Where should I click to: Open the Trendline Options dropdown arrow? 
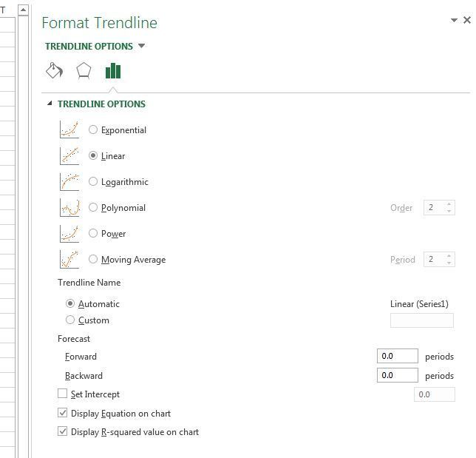point(142,46)
